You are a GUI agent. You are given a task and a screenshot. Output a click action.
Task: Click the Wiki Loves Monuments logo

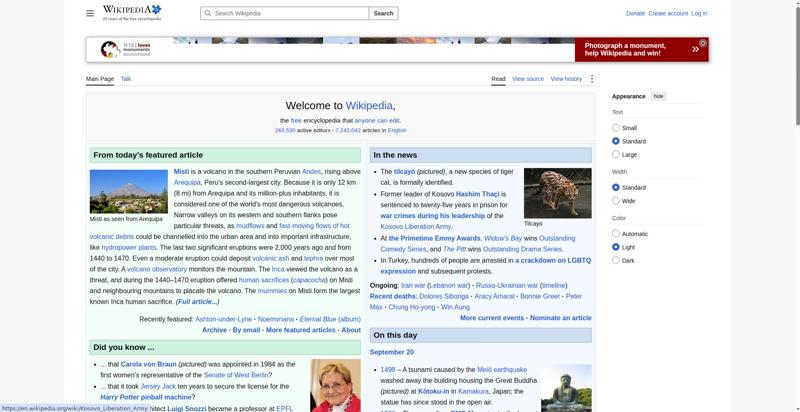[x=126, y=49]
